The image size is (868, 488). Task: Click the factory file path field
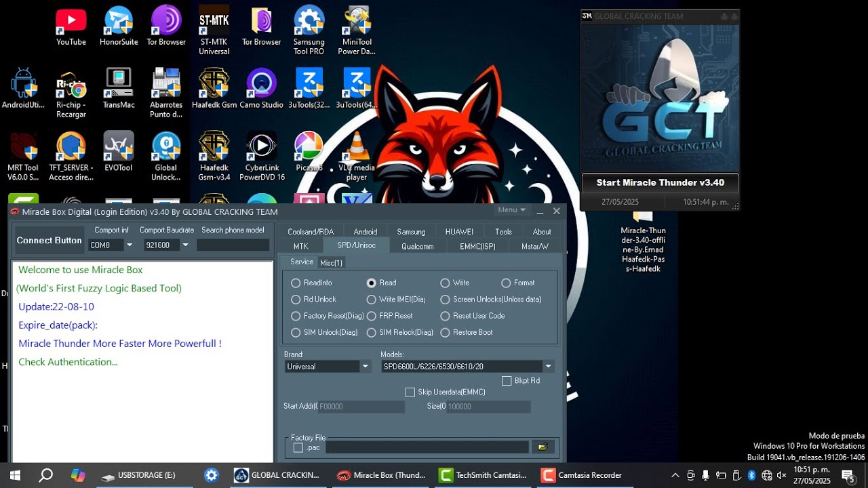[427, 447]
